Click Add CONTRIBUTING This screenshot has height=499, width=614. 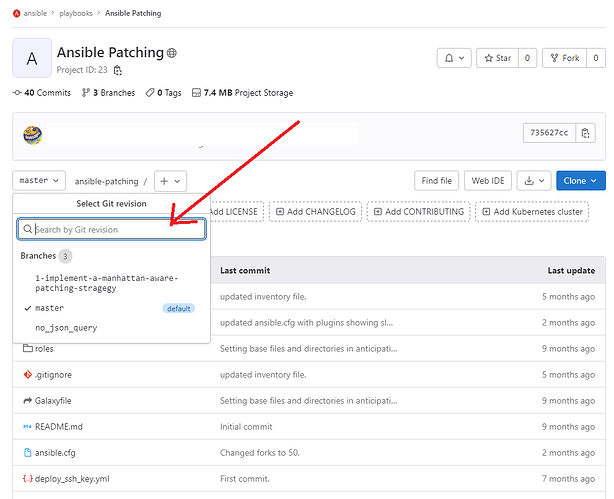point(418,212)
